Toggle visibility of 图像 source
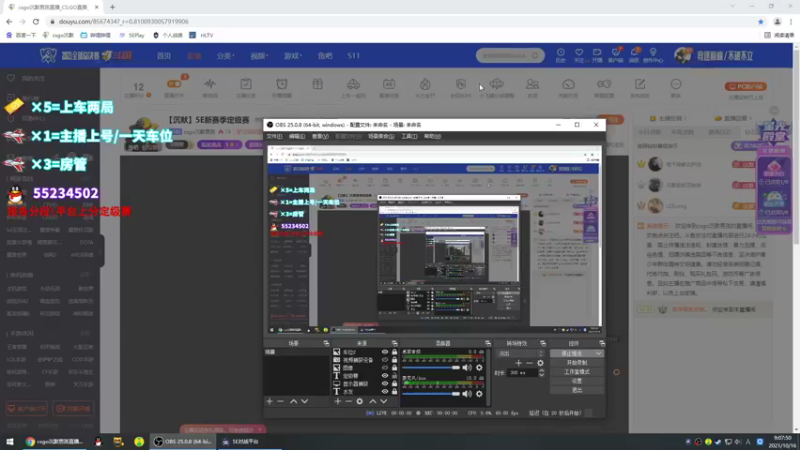Image resolution: width=800 pixels, height=450 pixels. click(x=385, y=367)
